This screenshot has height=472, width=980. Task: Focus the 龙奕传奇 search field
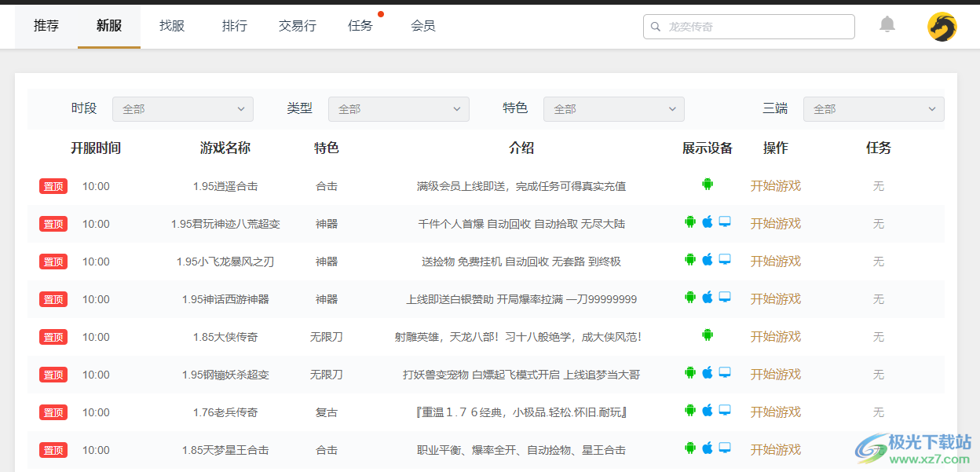pyautogui.click(x=749, y=27)
